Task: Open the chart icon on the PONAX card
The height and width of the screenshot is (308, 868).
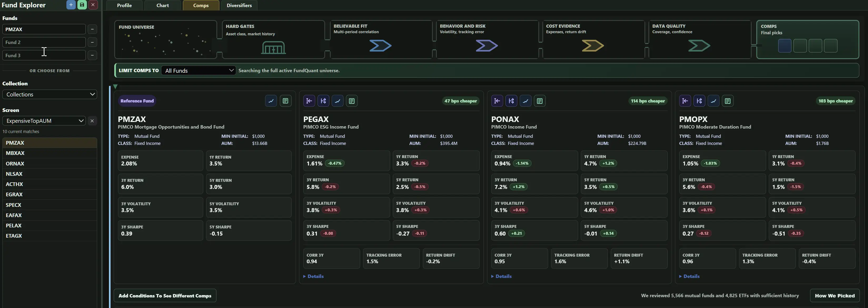Action: coord(526,101)
